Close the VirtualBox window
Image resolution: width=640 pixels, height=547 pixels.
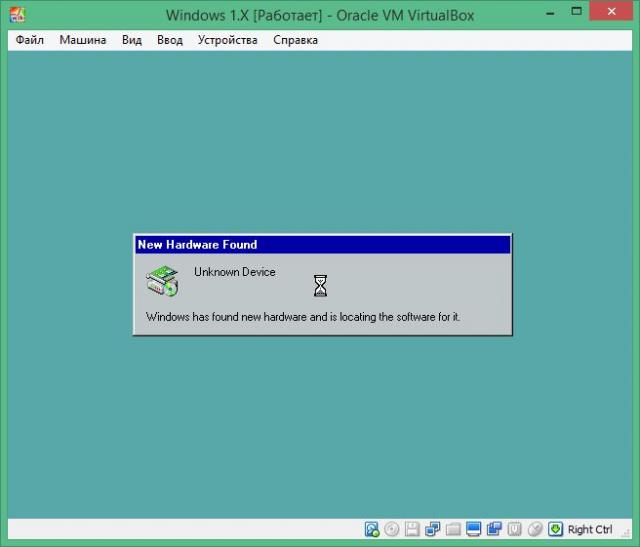[x=611, y=11]
